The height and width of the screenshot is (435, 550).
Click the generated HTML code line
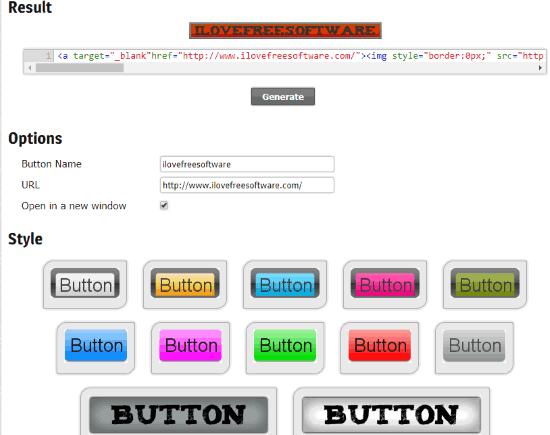[x=300, y=56]
